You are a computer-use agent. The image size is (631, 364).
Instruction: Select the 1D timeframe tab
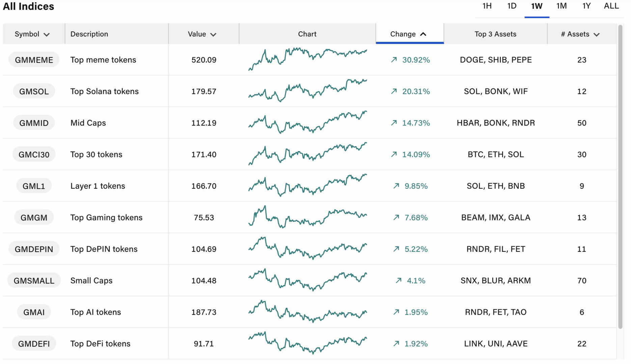[512, 6]
